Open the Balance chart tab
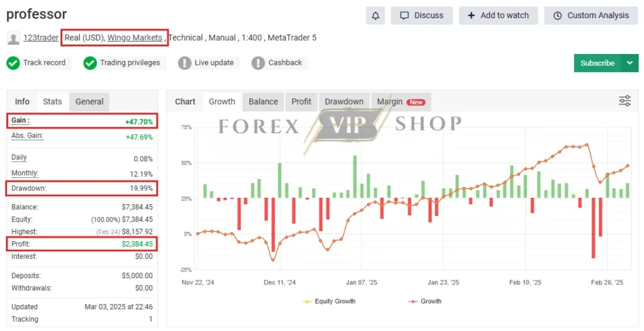644x331 pixels. click(x=264, y=101)
